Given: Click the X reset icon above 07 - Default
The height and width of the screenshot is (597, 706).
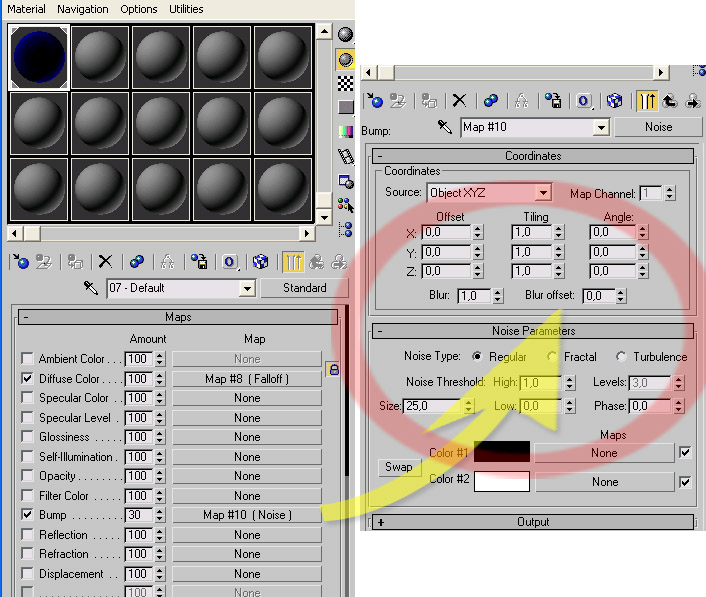Looking at the screenshot, I should tap(105, 262).
